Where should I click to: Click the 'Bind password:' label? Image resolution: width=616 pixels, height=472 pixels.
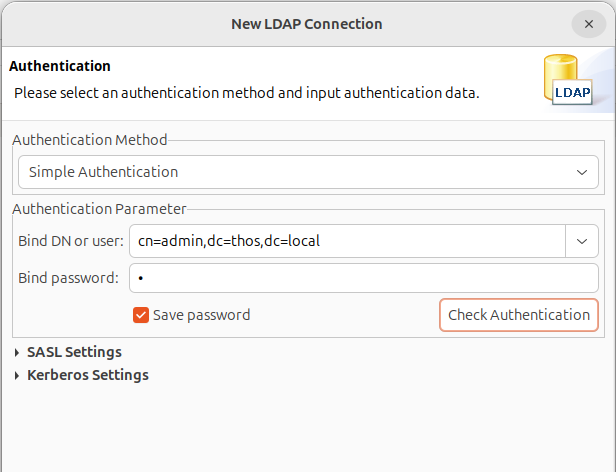coord(68,278)
